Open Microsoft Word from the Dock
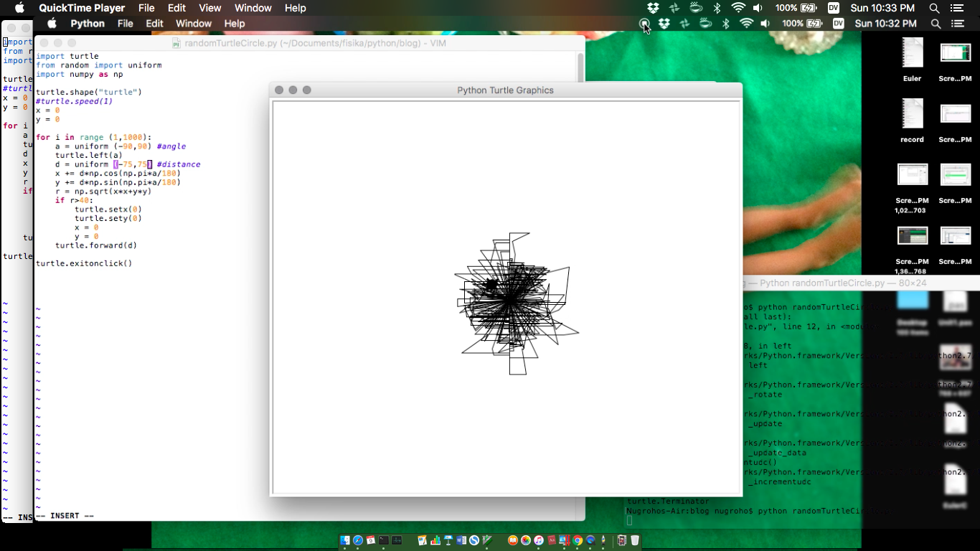The width and height of the screenshot is (980, 551). 461,540
